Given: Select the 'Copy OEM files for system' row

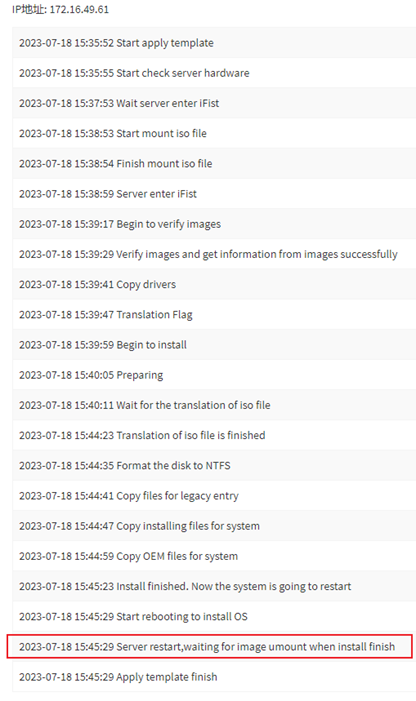Looking at the screenshot, I should 214,556.
